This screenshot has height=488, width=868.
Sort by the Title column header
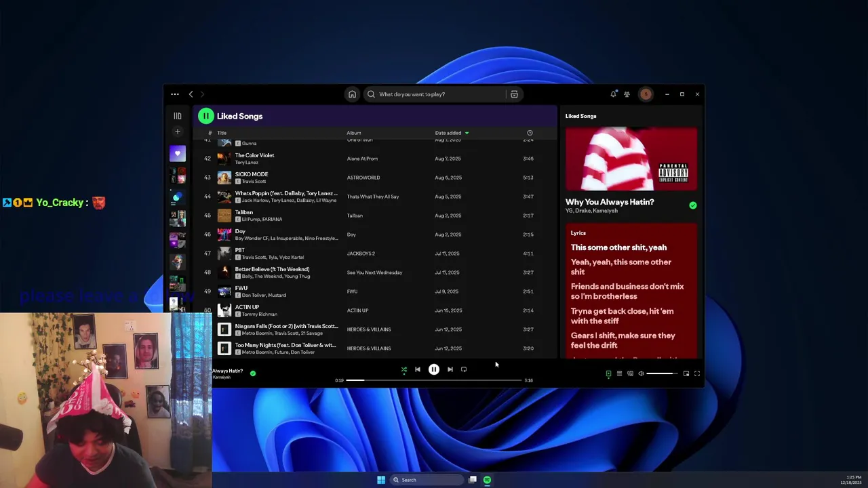click(222, 133)
